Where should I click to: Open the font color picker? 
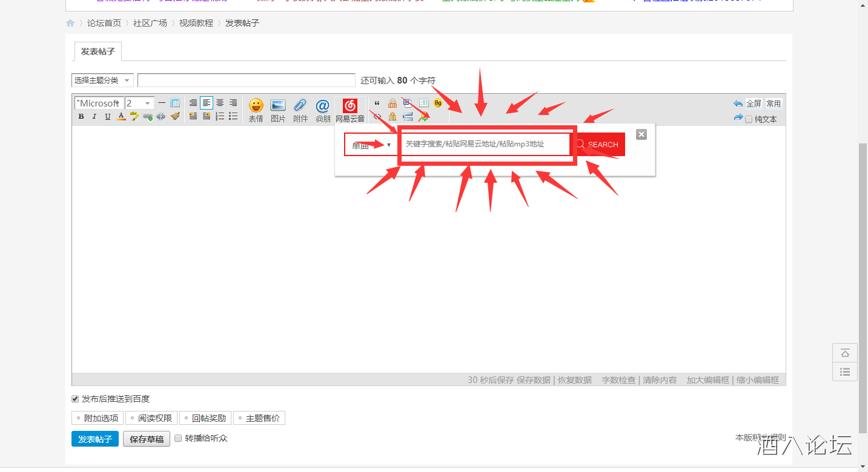[x=121, y=117]
